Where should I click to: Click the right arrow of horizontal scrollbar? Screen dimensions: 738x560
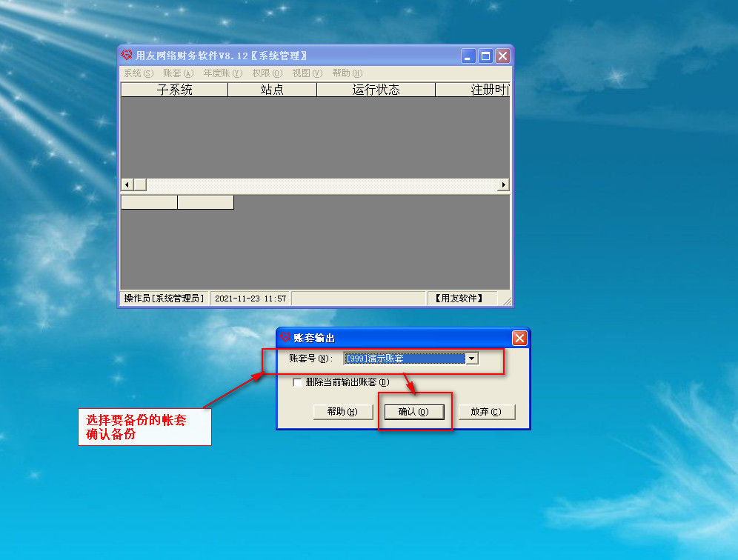point(504,184)
